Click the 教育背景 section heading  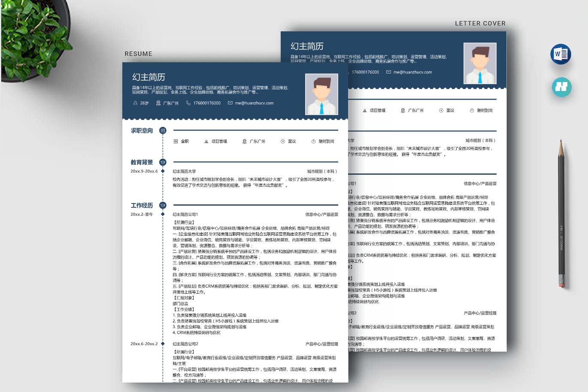[x=142, y=162]
